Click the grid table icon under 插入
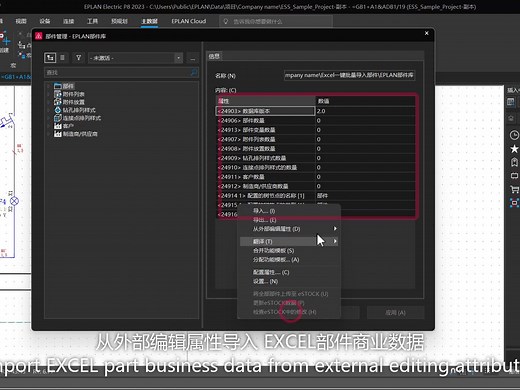This screenshot has width=520, height=390. (x=511, y=102)
